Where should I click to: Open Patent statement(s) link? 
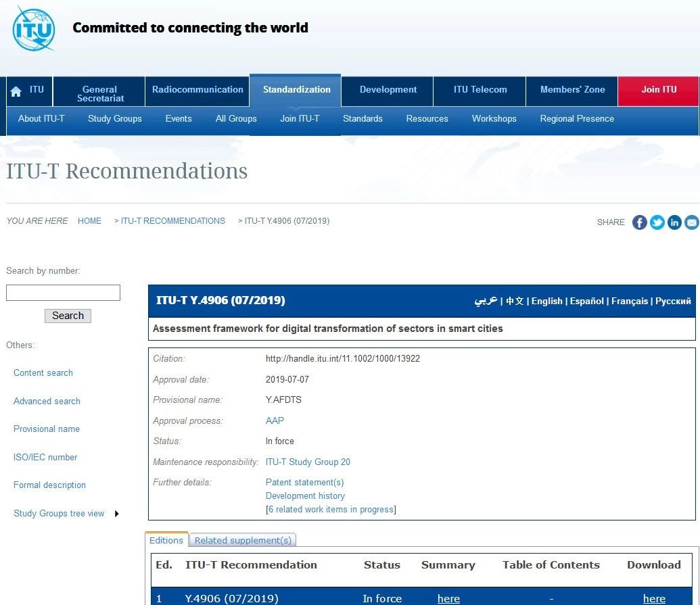pyautogui.click(x=304, y=482)
